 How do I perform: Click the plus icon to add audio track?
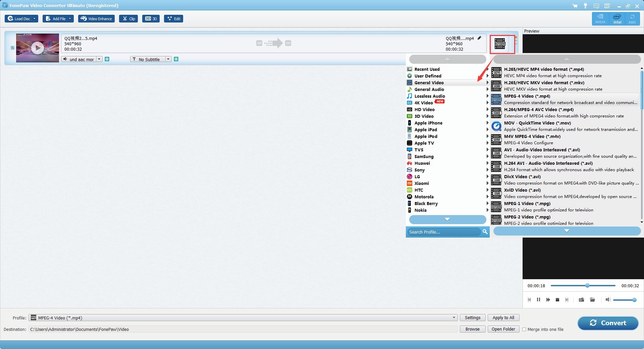click(107, 59)
